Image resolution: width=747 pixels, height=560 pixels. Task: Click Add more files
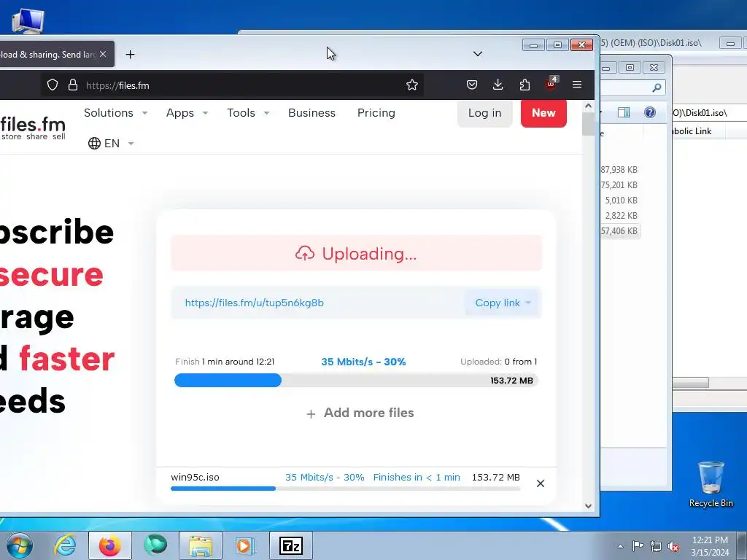point(360,413)
